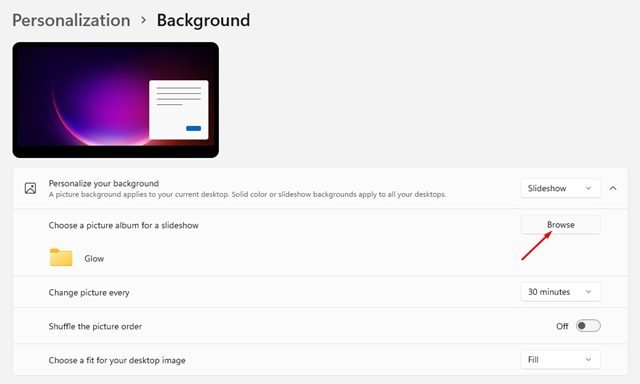Click the Off label next to shuffle switch
This screenshot has height=384, width=640.
pos(562,326)
